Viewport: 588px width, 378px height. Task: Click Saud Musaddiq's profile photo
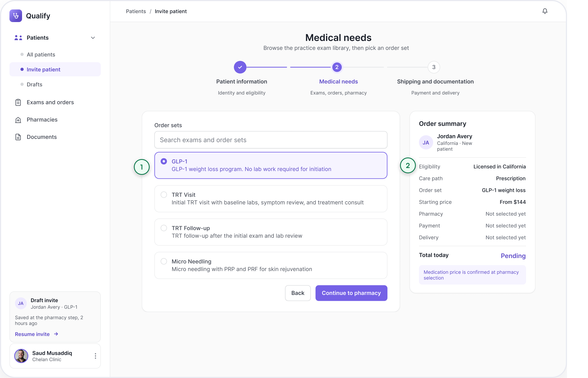pos(21,356)
